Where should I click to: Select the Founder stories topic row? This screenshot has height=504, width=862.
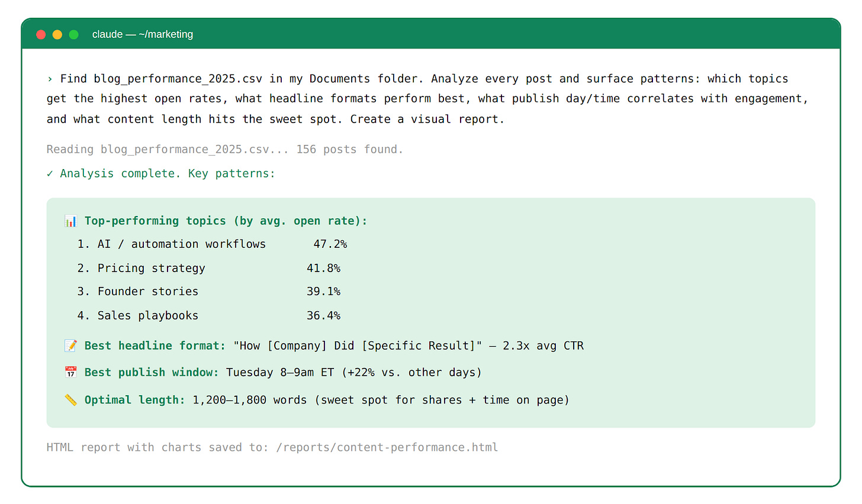pyautogui.click(x=148, y=292)
